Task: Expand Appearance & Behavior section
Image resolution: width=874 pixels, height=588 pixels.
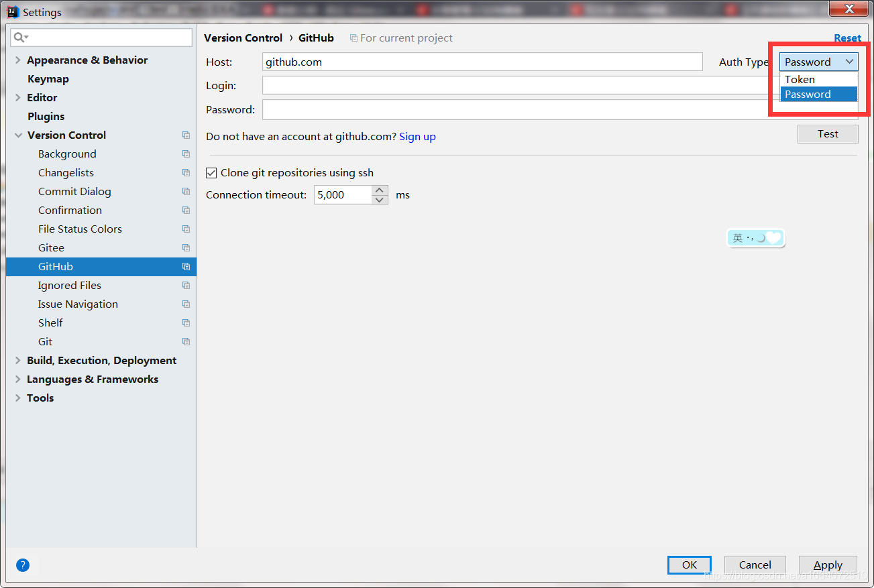Action: click(x=17, y=60)
